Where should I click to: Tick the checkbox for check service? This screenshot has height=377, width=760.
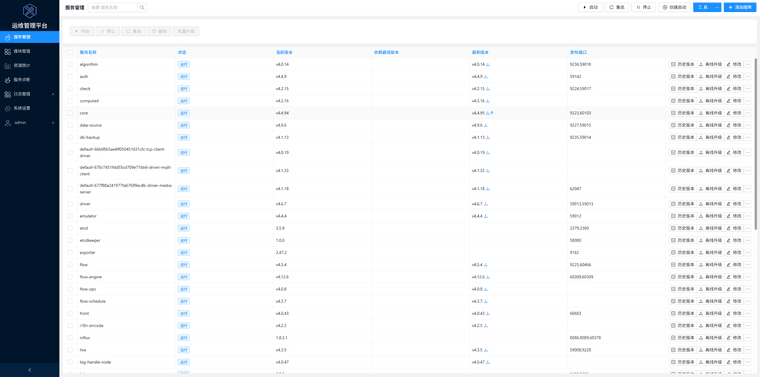tap(70, 89)
